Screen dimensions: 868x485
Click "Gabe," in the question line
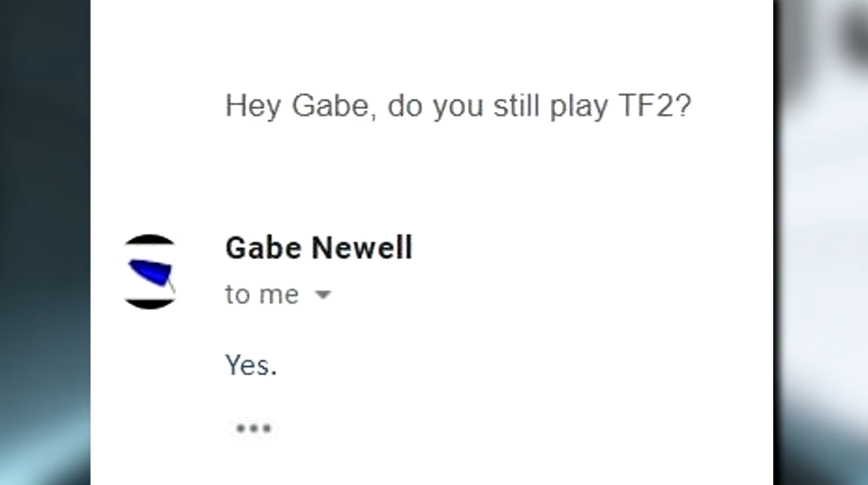pos(334,107)
